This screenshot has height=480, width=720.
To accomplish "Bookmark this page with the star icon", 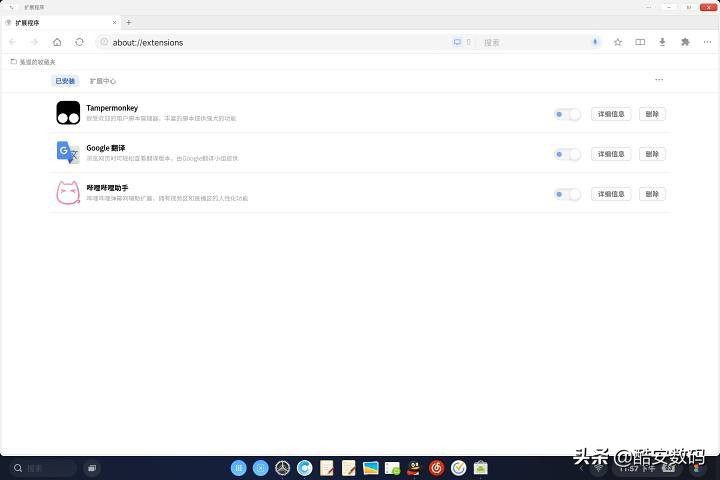I will pyautogui.click(x=618, y=42).
